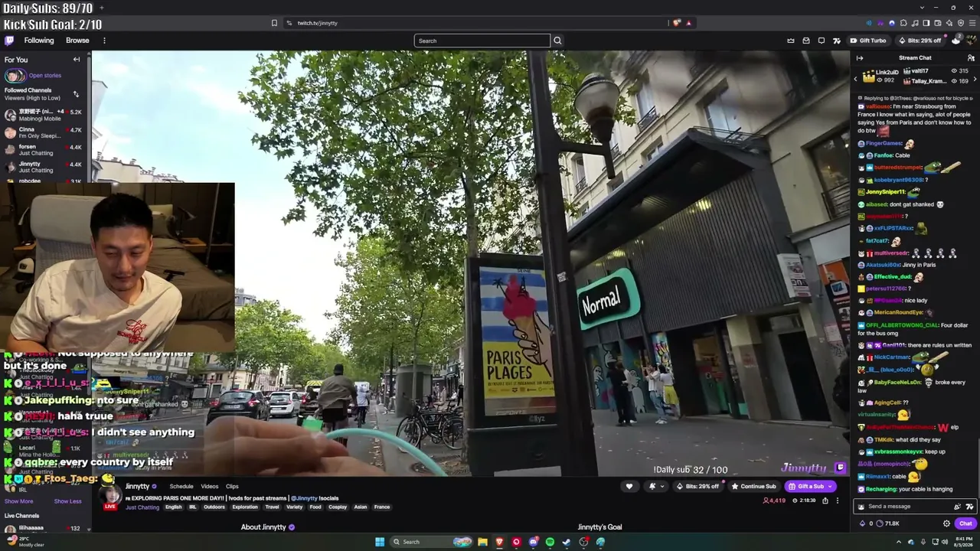Open the Twitch home logo

[x=9, y=41]
